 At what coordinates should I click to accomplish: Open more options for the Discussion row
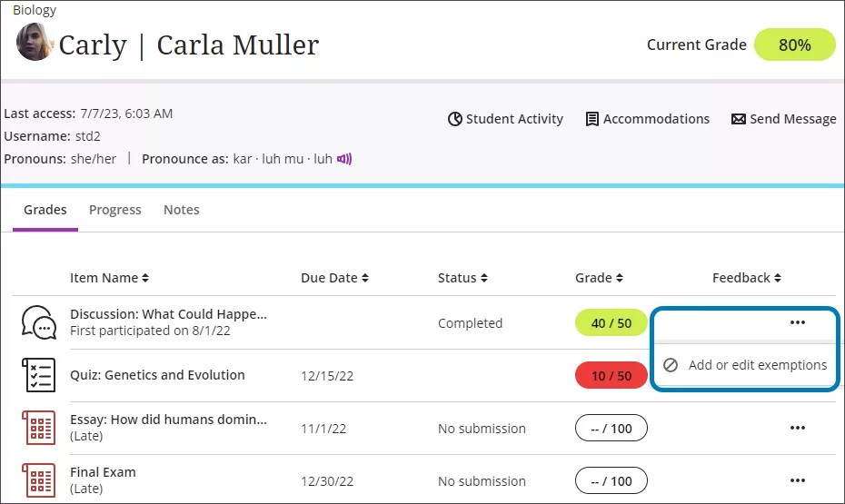click(798, 322)
